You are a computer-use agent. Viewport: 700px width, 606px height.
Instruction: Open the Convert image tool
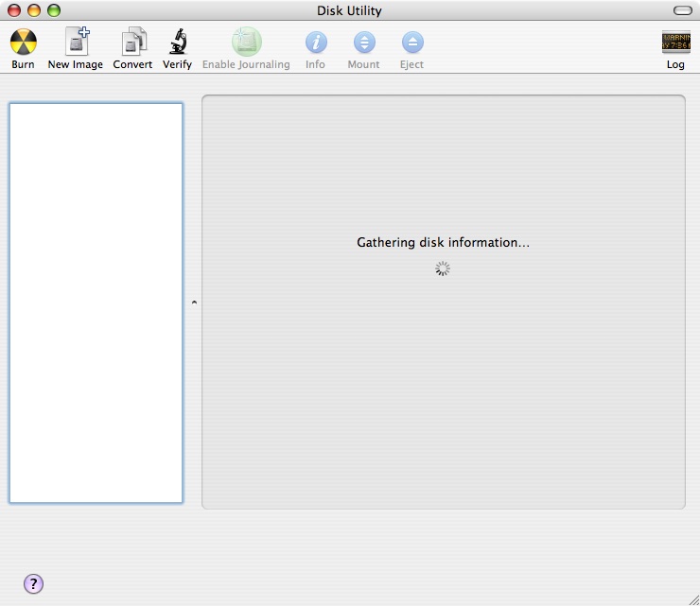click(x=133, y=42)
